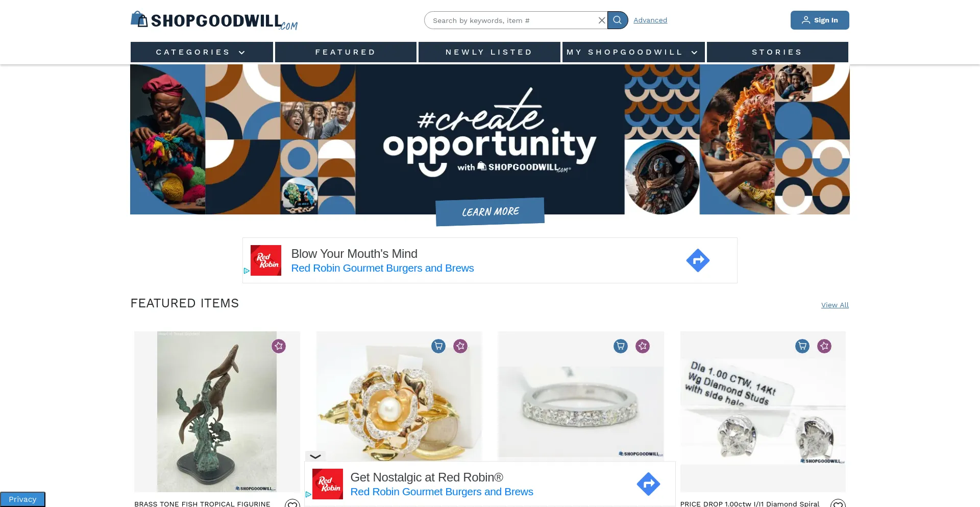
Task: Go to Featured tab
Action: pyautogui.click(x=346, y=52)
